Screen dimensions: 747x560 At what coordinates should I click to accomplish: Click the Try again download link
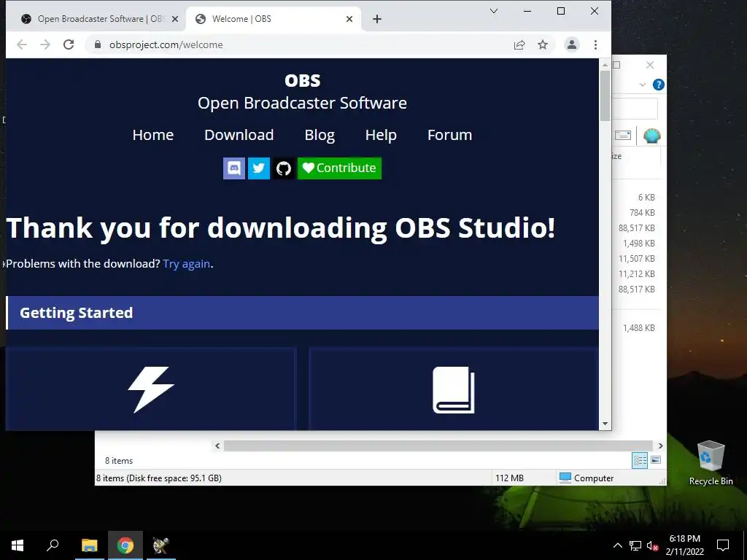[186, 264]
